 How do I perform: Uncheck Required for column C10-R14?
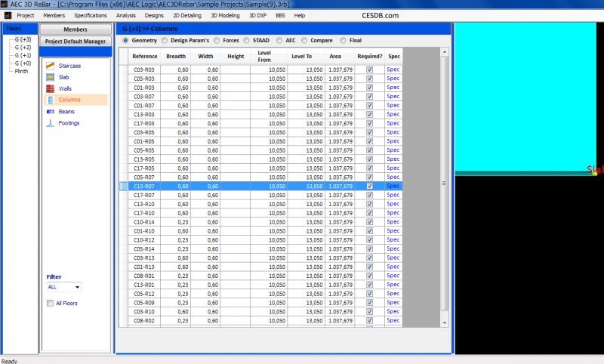tap(369, 222)
